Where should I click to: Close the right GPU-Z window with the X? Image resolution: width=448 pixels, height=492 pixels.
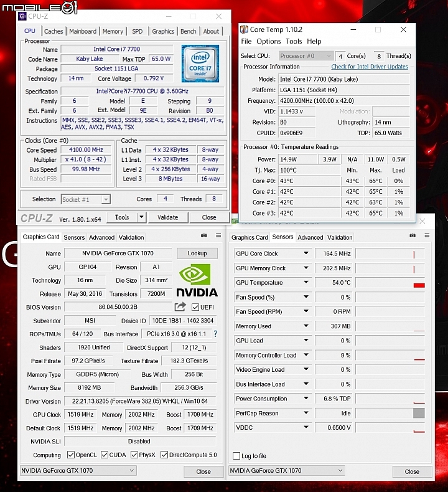tap(422, 221)
